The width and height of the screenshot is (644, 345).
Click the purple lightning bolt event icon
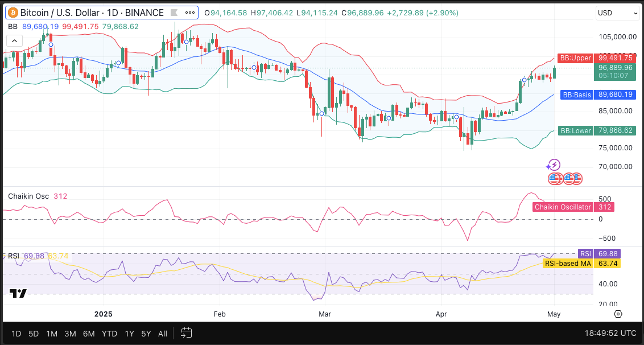click(555, 165)
